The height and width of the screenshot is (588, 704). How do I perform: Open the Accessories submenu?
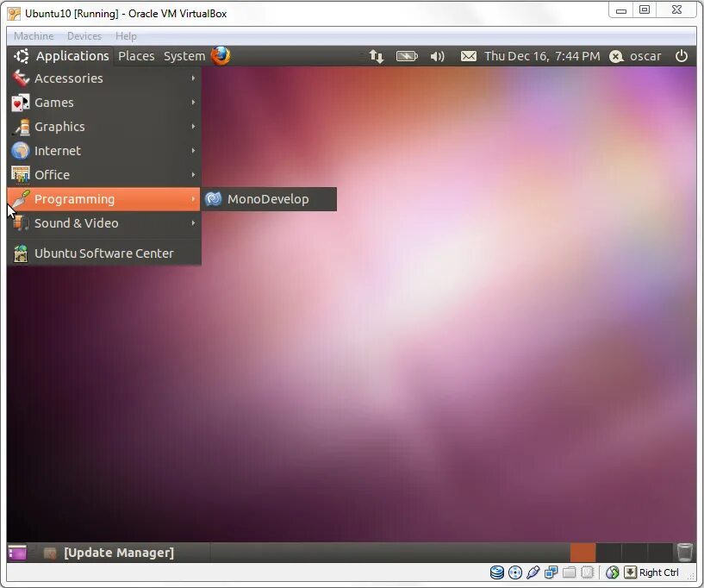point(103,78)
